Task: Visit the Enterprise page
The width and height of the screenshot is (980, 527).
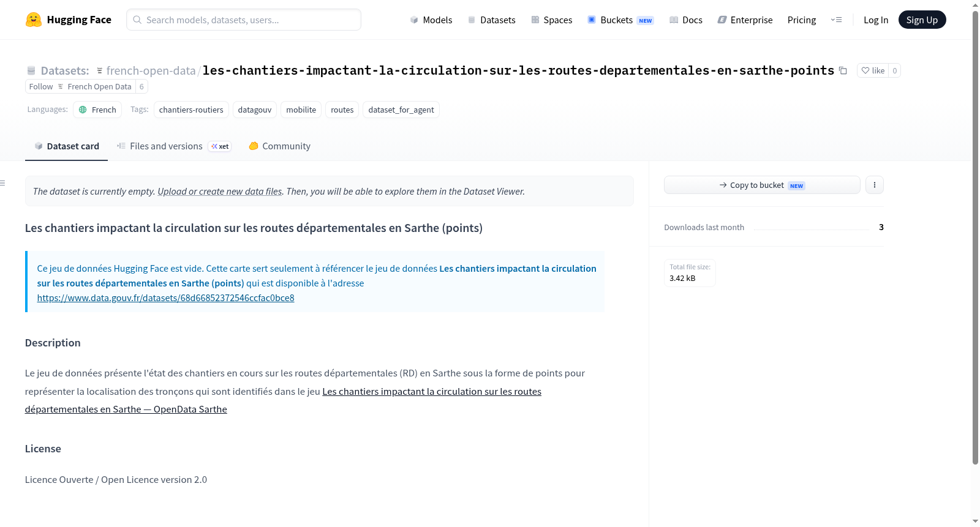Action: (745, 20)
